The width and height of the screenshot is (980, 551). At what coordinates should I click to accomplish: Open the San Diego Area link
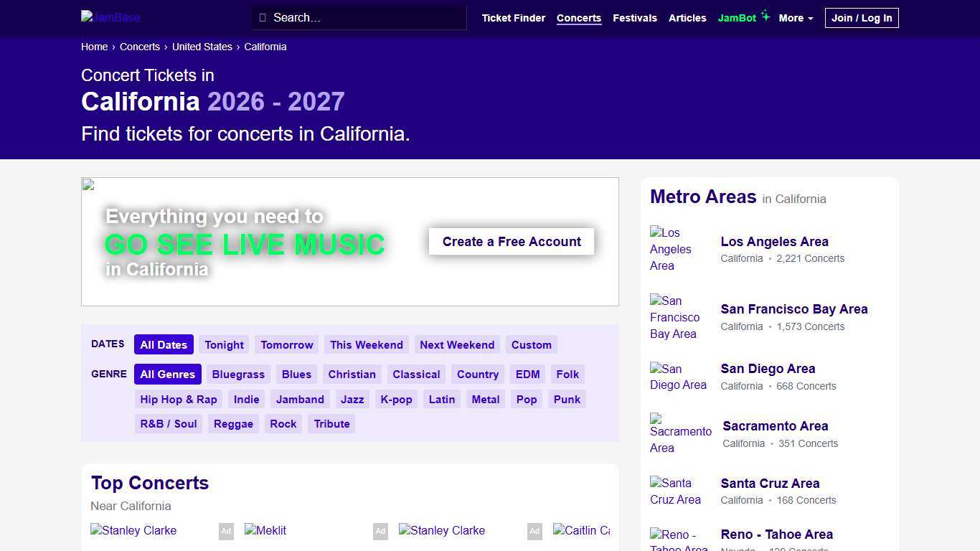(x=768, y=369)
